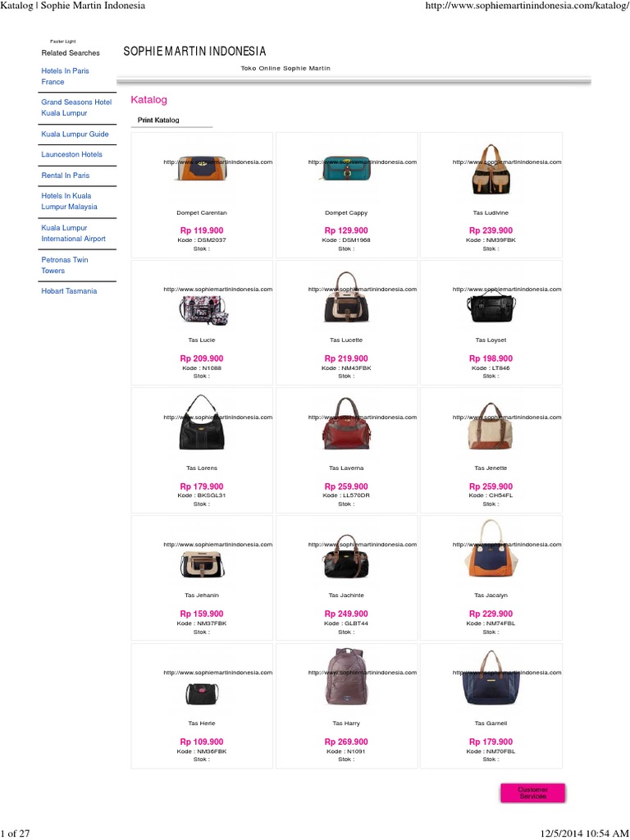Open the red Tas Laverna bag image

(347, 424)
